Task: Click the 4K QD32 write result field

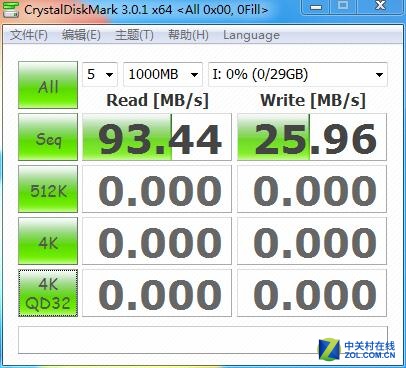Action: [x=312, y=293]
